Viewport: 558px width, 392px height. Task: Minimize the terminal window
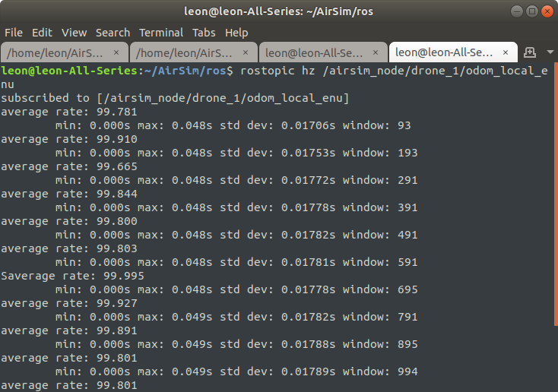point(515,11)
